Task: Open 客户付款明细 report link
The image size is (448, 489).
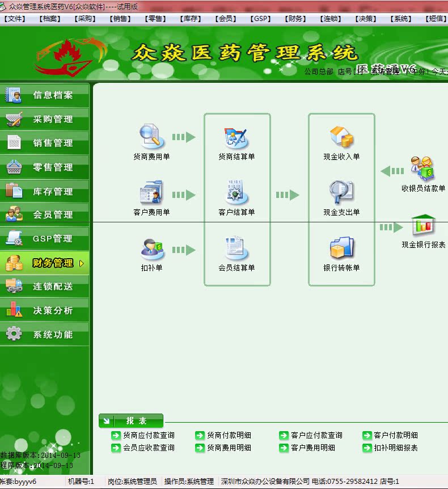Action: coord(396,435)
